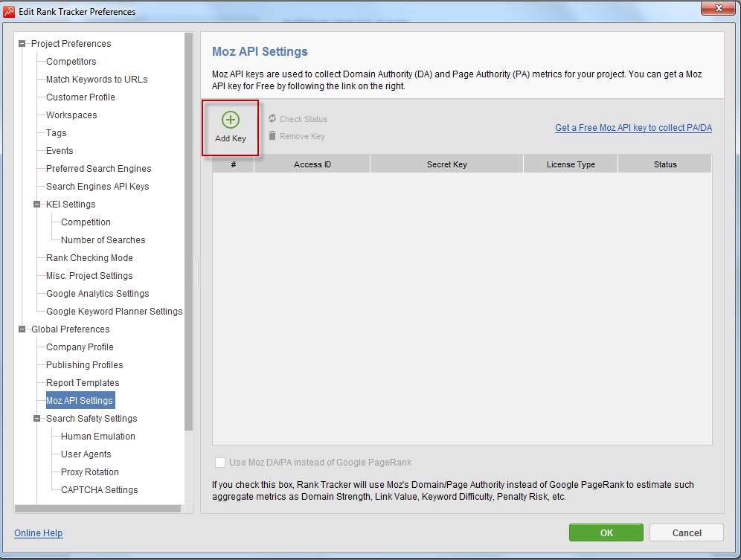Select Publishing Profiles
Viewport: 741px width, 560px height.
coord(85,365)
